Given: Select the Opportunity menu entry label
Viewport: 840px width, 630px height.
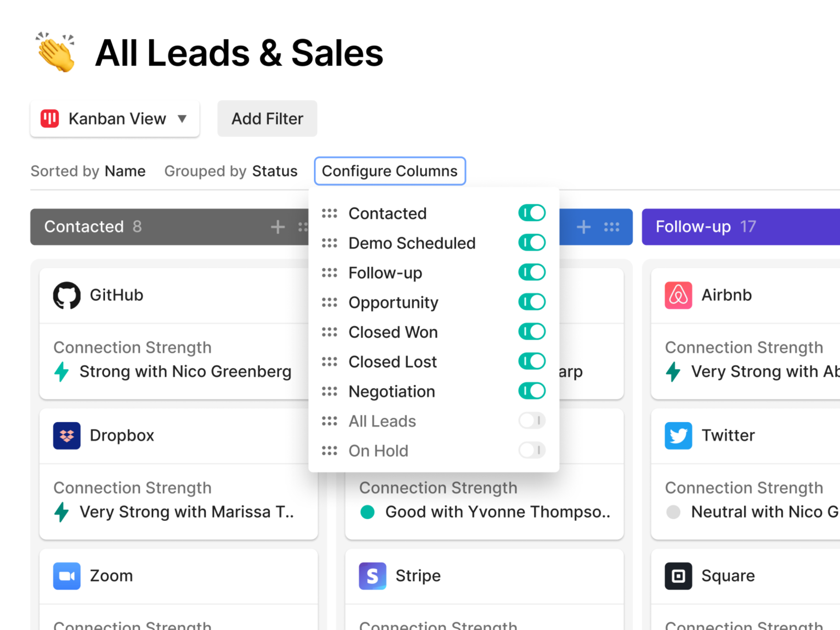Looking at the screenshot, I should (x=393, y=302).
